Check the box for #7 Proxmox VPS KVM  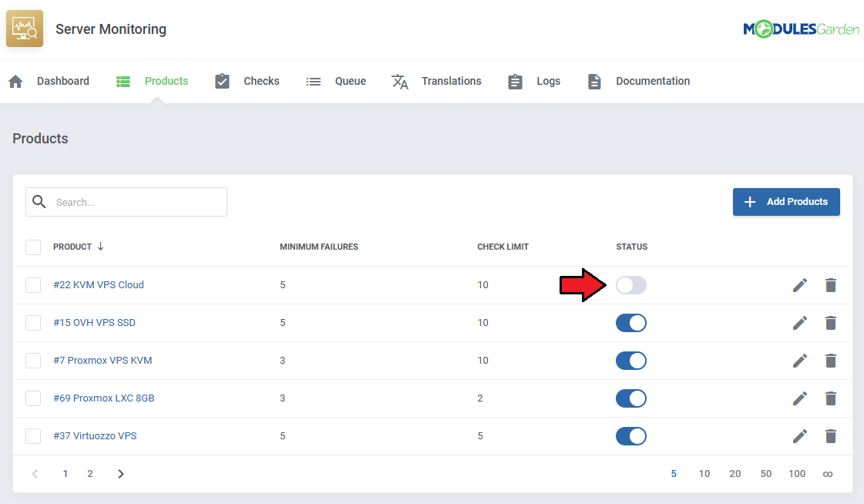click(x=33, y=361)
